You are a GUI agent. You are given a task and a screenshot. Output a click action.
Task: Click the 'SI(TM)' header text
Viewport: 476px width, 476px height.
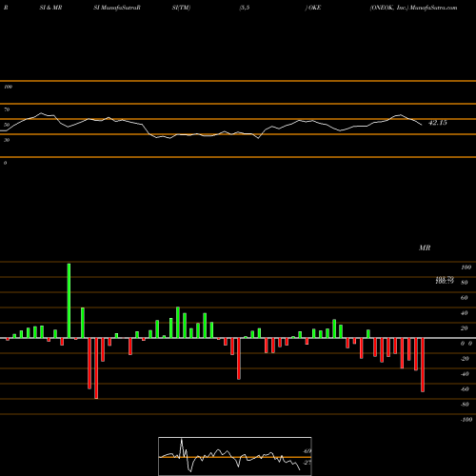pos(181,8)
